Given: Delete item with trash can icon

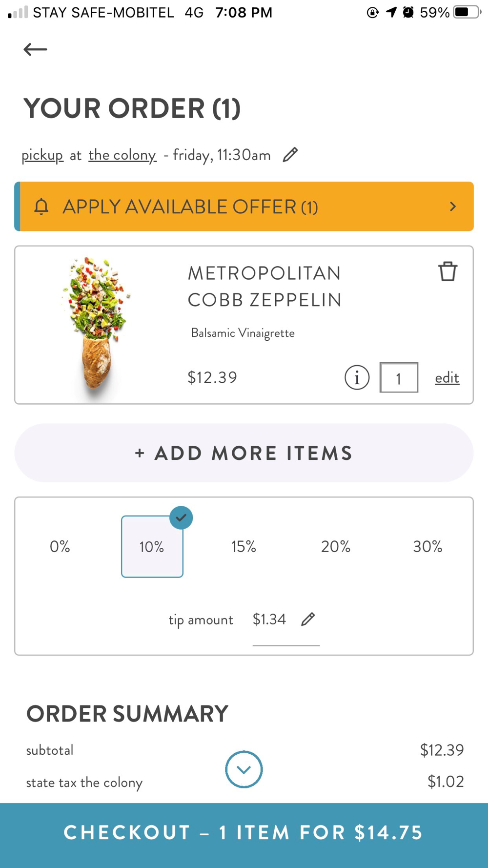Looking at the screenshot, I should click(x=447, y=271).
